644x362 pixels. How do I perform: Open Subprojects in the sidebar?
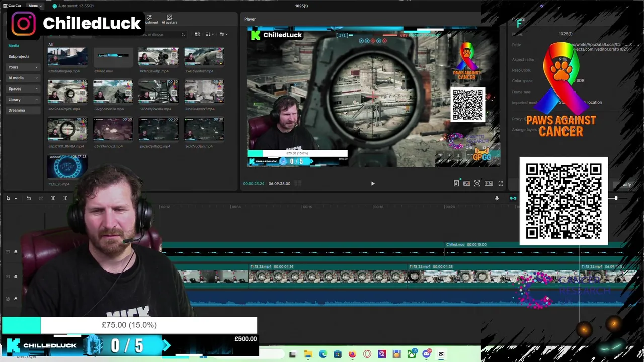(19, 57)
